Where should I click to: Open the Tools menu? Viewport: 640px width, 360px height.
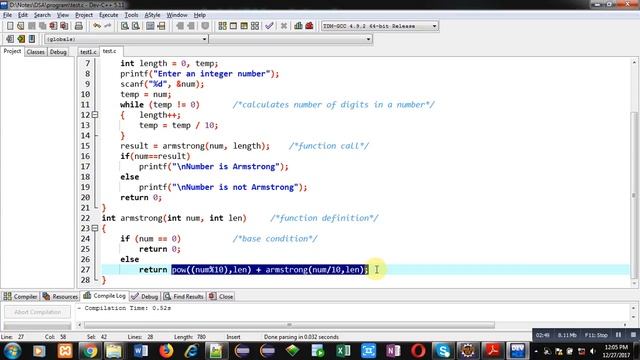coord(131,15)
